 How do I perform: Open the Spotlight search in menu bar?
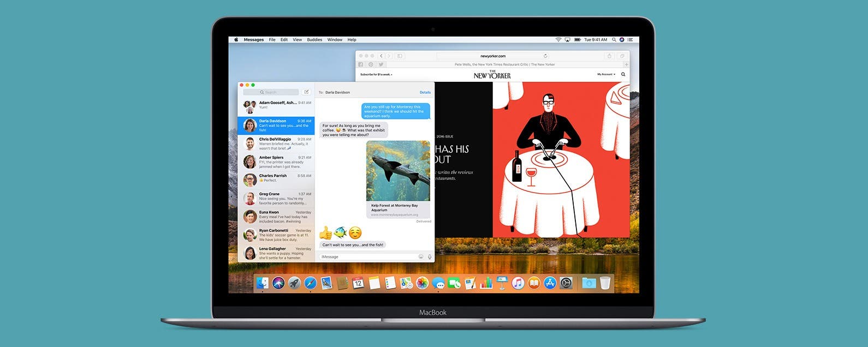614,40
